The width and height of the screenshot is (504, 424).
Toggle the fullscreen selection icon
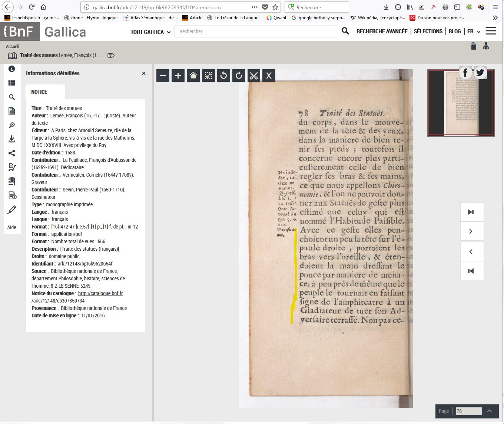pos(208,76)
